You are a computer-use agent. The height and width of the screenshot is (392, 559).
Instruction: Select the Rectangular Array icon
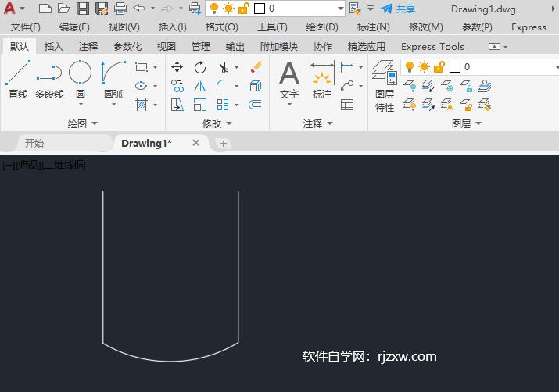(223, 105)
